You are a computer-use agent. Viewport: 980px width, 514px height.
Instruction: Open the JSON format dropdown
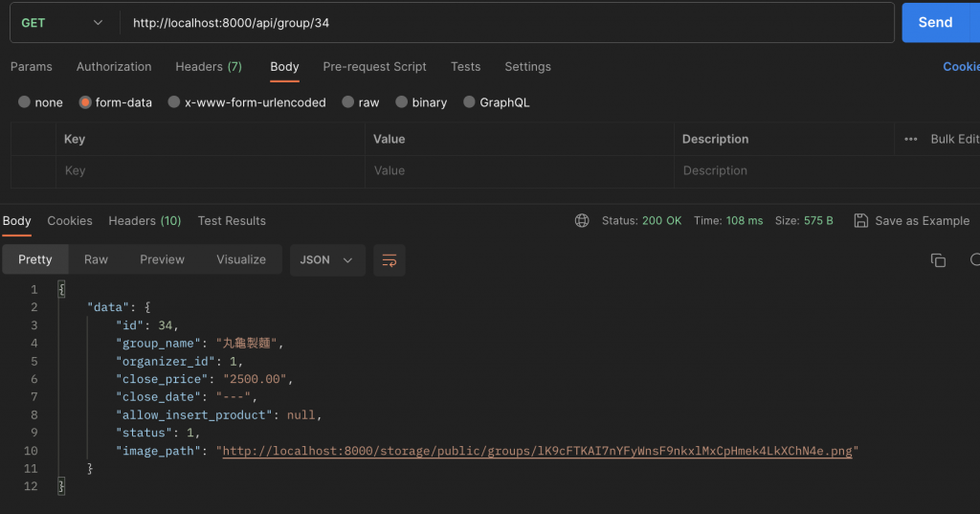(x=327, y=260)
